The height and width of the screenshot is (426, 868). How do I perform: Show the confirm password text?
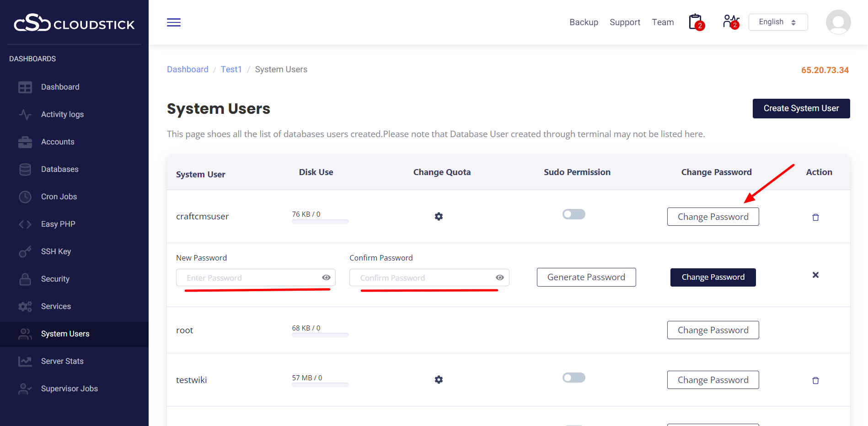click(500, 278)
